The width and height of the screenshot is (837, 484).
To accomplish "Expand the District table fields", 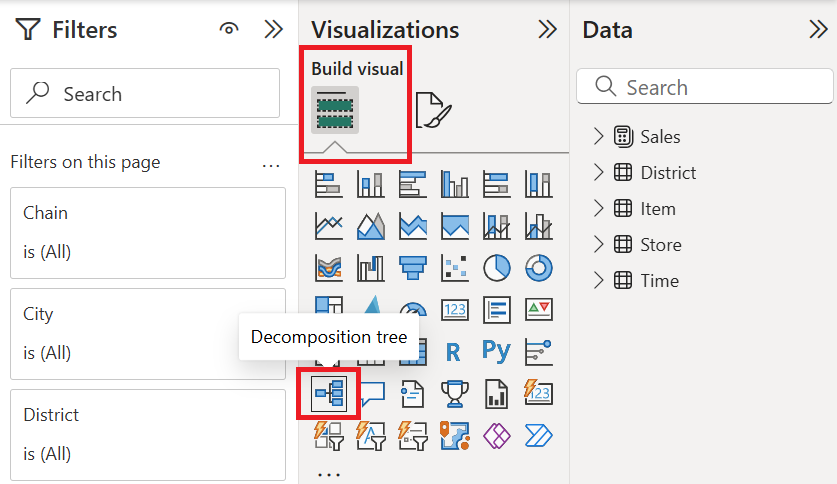I will [x=599, y=173].
